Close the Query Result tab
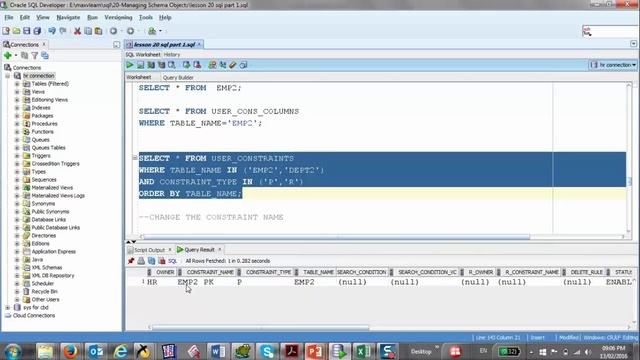The width and height of the screenshot is (640, 360). [220, 249]
